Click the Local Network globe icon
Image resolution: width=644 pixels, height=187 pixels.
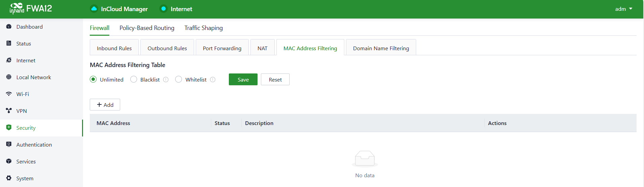pos(9,77)
